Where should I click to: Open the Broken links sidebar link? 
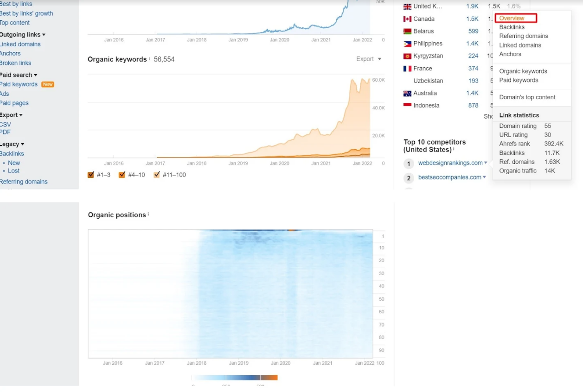(x=16, y=63)
